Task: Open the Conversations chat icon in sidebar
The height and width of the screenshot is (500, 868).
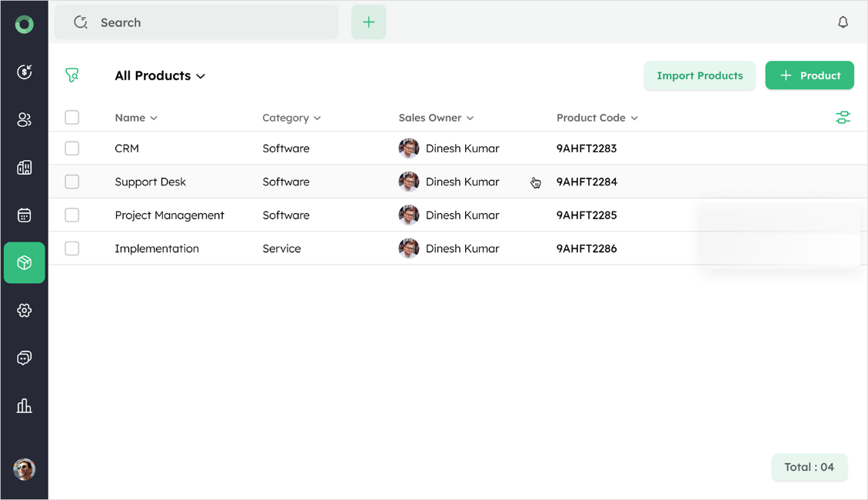Action: (25, 358)
